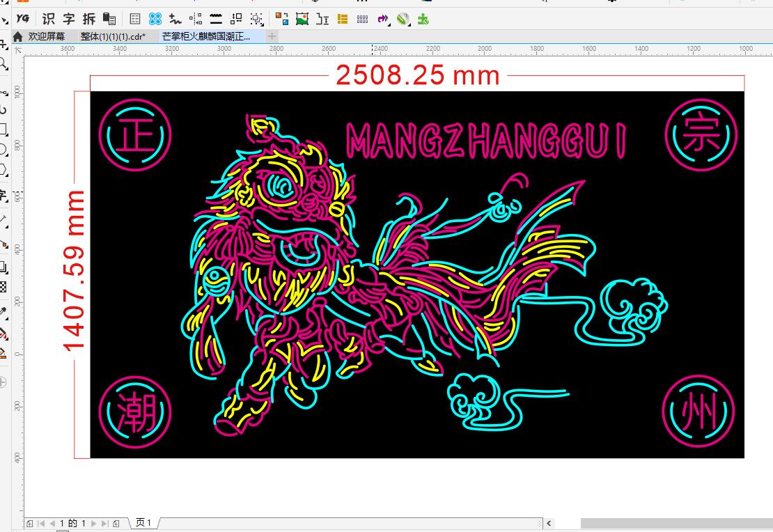Select the Polygon tool in toolbox
Viewport: 773px width, 532px height.
pos(4,170)
